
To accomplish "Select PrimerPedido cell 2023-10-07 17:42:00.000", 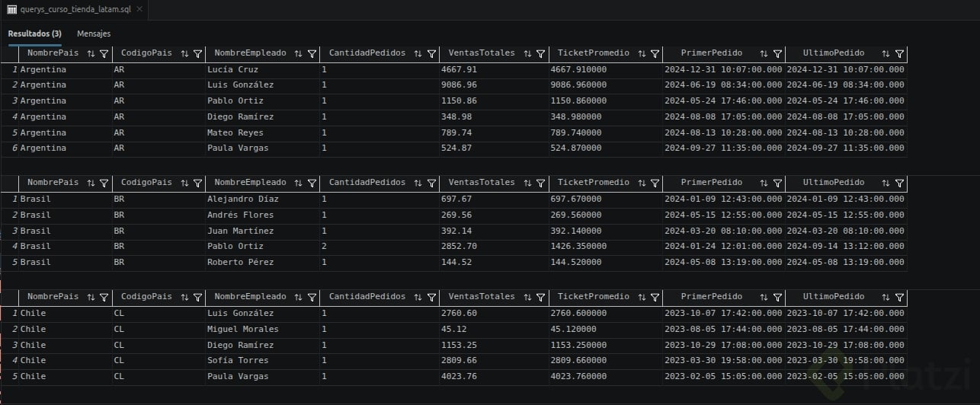I will pyautogui.click(x=723, y=313).
